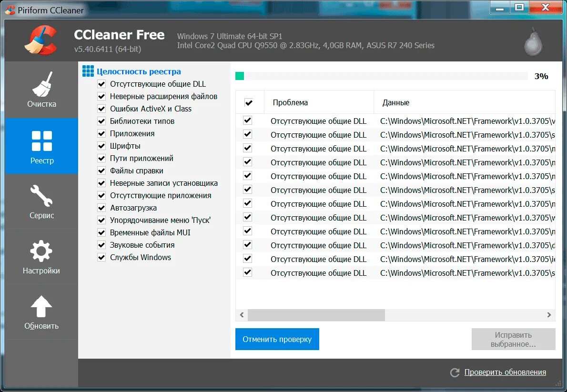
Task: Toggle the select-all checkbox in results header
Action: tap(248, 103)
